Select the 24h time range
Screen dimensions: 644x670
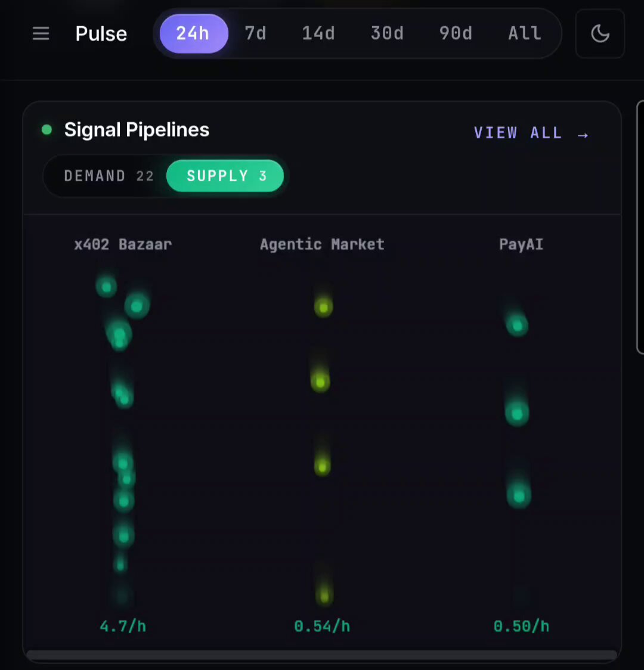(194, 33)
